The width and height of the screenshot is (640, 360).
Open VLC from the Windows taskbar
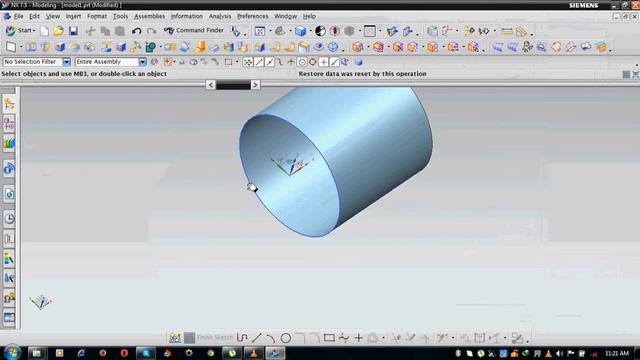(253, 353)
